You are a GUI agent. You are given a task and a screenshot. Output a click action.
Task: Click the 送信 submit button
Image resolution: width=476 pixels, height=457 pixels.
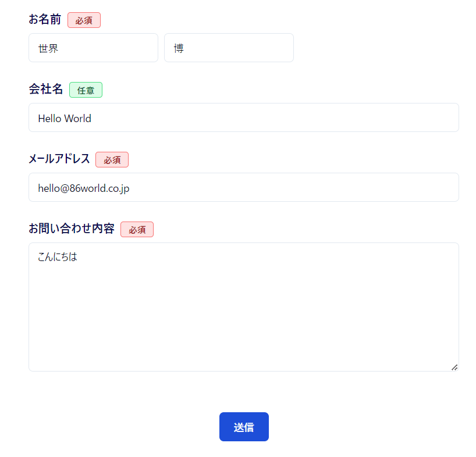click(x=244, y=427)
